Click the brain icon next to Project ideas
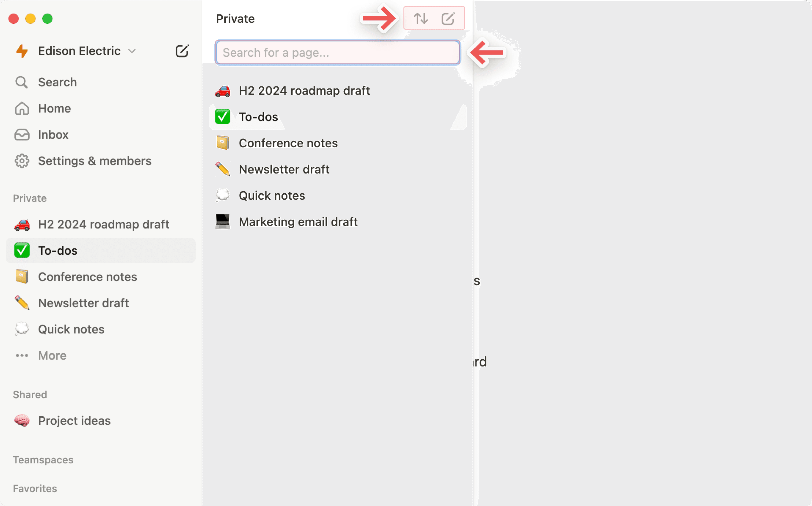The height and width of the screenshot is (506, 812). click(22, 421)
